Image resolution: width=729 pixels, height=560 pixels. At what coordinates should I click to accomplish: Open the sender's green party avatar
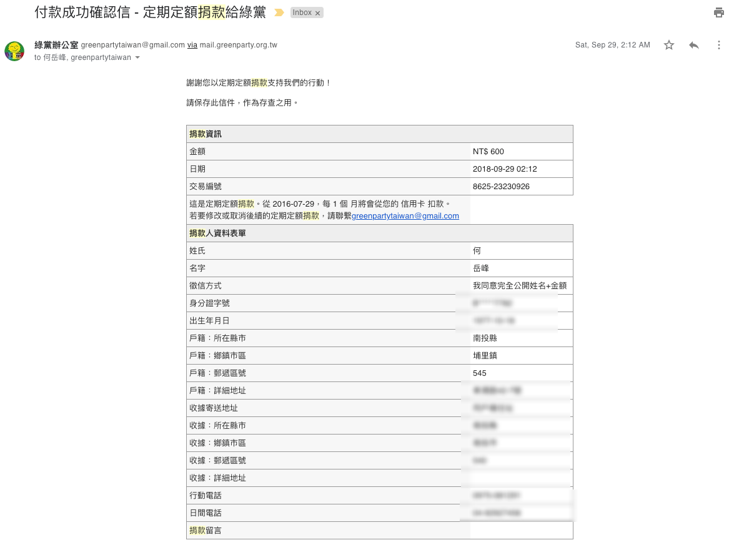pyautogui.click(x=14, y=51)
